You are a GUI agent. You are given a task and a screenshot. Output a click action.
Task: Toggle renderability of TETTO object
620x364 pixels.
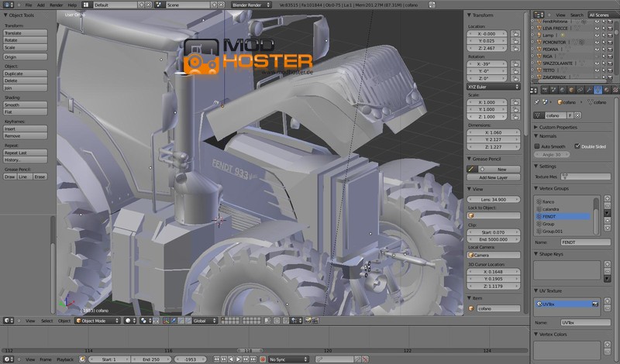coord(610,70)
